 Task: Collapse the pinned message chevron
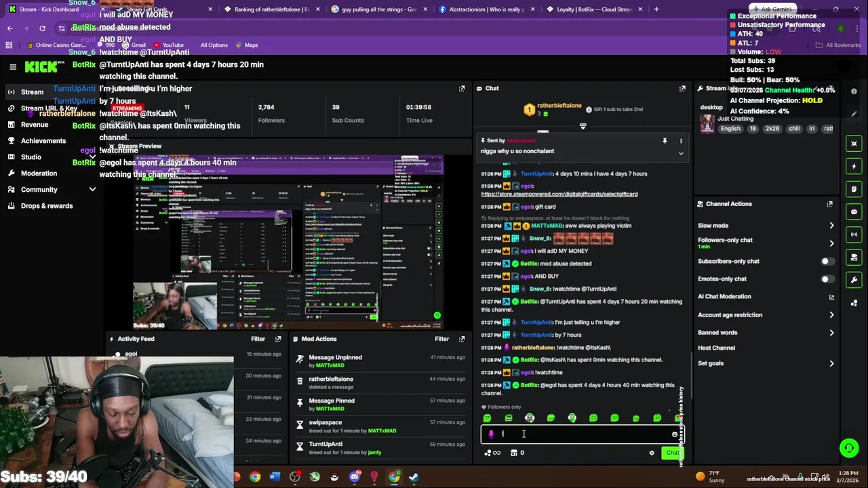pos(681,153)
